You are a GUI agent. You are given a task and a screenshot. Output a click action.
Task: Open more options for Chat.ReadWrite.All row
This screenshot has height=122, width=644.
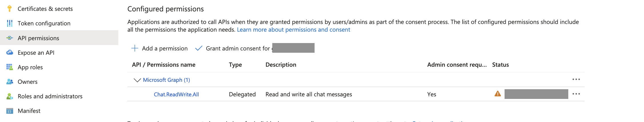[576, 94]
